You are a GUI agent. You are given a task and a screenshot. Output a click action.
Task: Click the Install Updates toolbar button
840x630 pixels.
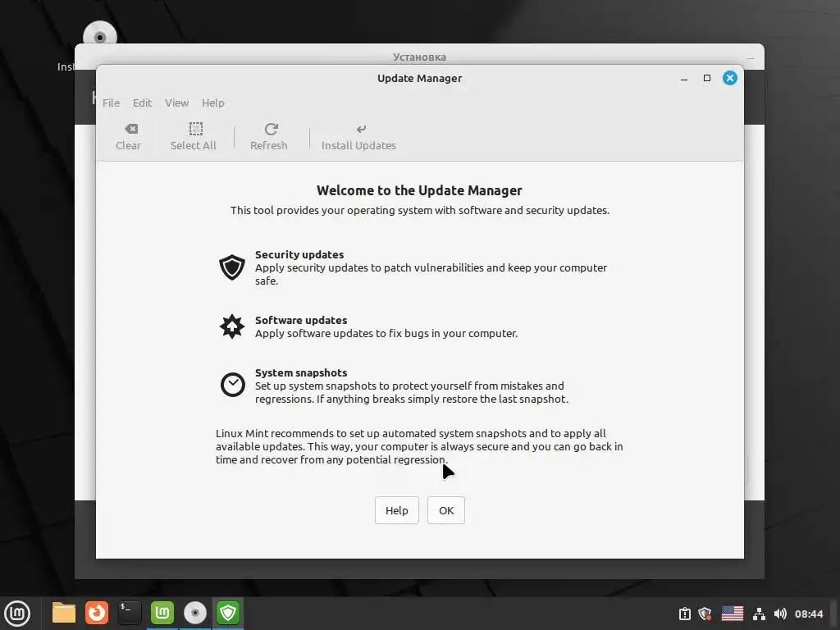click(358, 137)
